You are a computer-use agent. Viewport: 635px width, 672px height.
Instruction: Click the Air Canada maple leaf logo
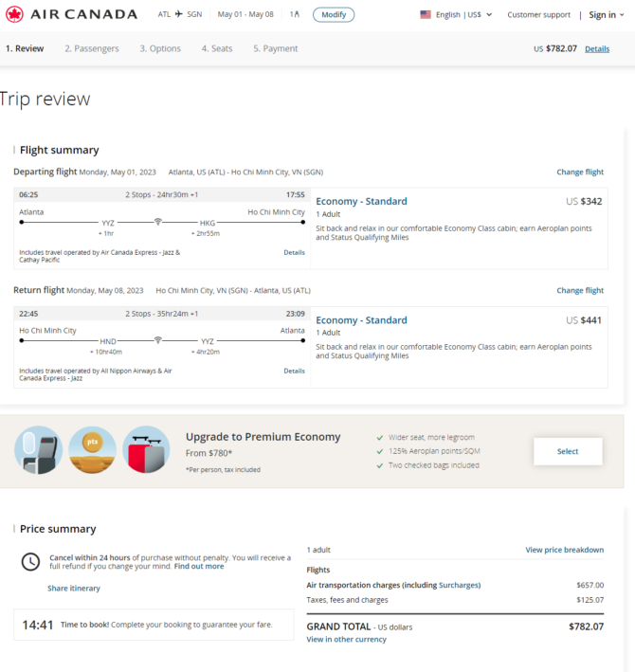14,14
